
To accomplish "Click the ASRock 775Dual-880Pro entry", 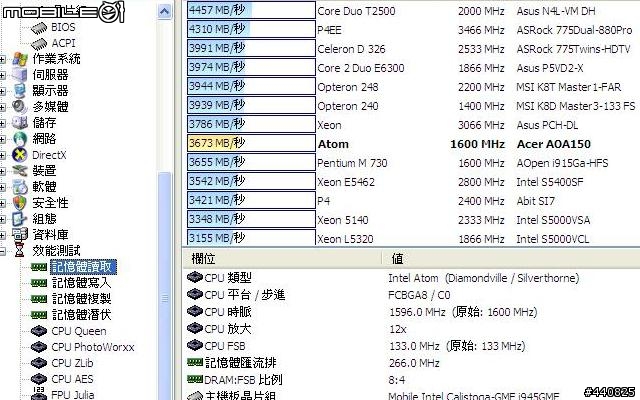I will tap(574, 30).
